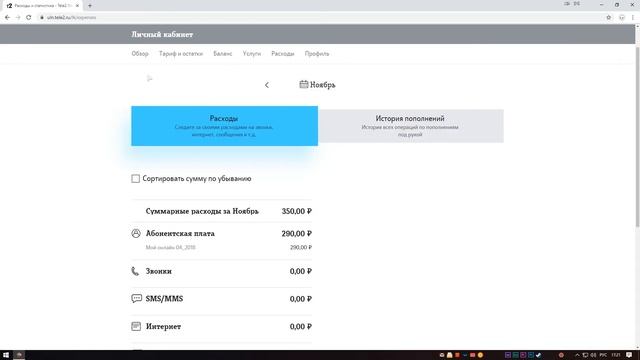
Task: Click the calendar icon beside Ноябрь
Action: point(303,84)
